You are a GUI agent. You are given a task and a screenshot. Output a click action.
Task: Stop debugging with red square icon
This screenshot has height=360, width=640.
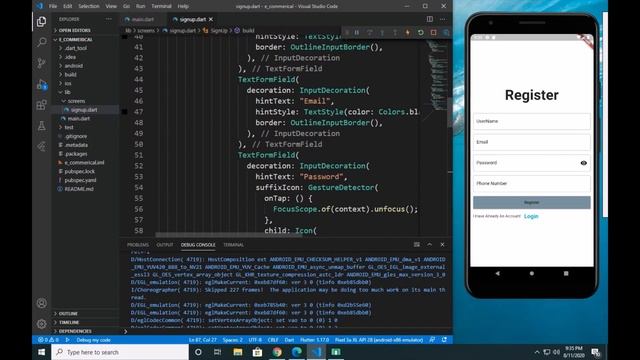433,32
